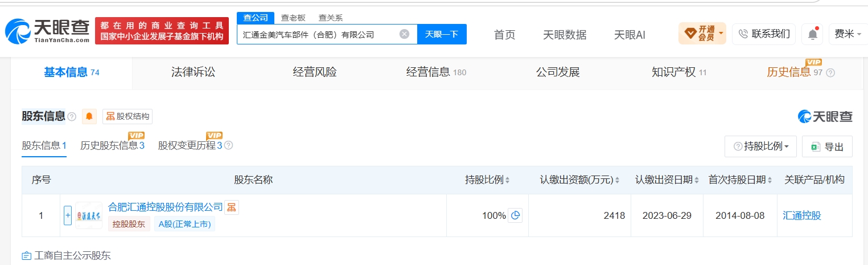Click the orange alert bell beside 股东信息

tap(89, 116)
